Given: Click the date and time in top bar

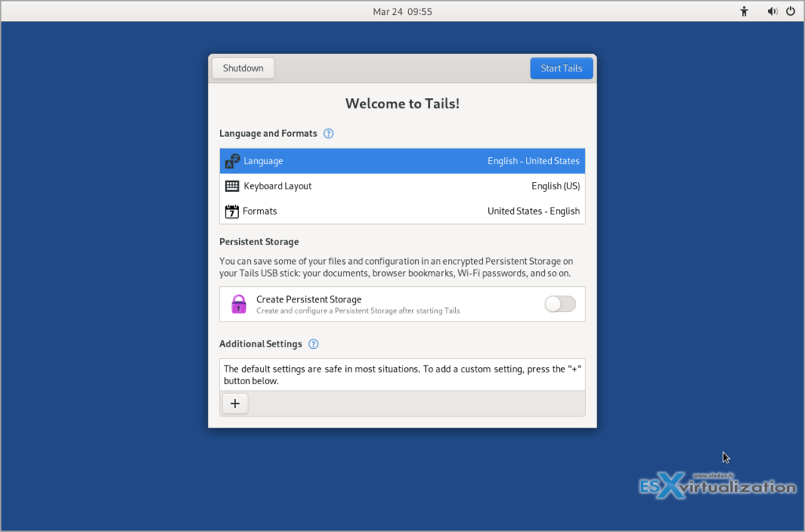Looking at the screenshot, I should pos(402,11).
